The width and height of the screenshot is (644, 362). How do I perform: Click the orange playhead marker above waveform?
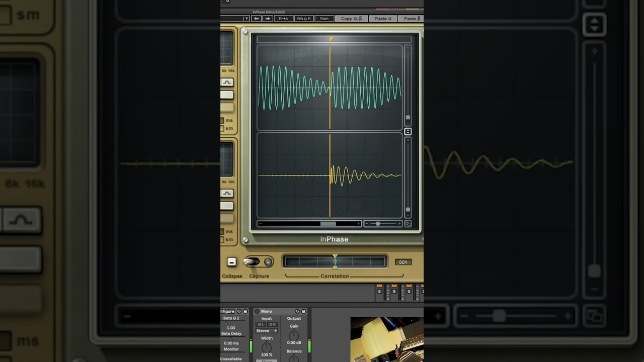pos(331,39)
